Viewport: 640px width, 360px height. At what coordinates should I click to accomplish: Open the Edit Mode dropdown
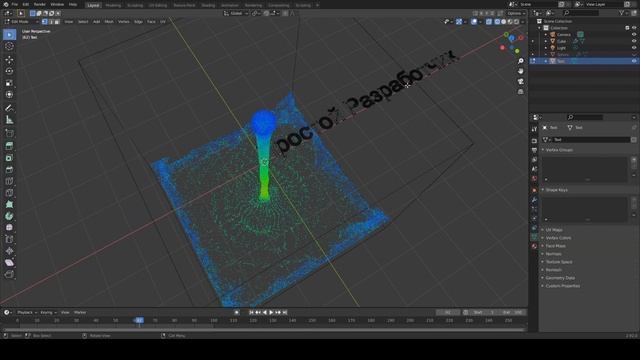click(x=21, y=22)
